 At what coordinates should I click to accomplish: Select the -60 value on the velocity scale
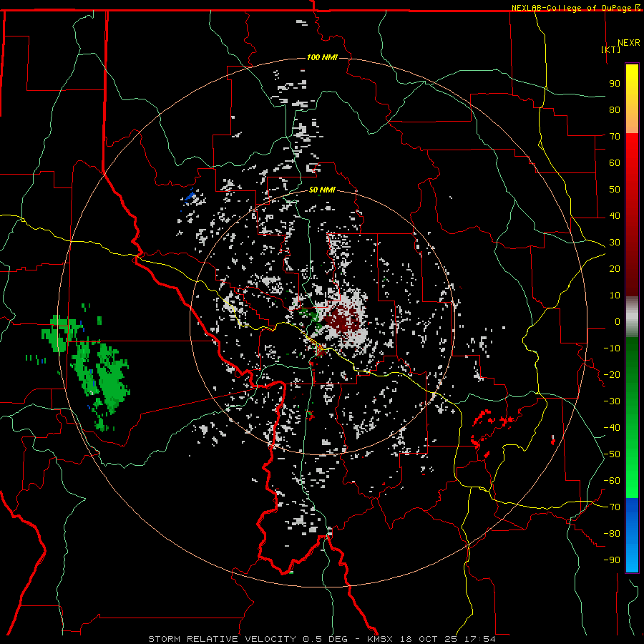[x=612, y=481]
